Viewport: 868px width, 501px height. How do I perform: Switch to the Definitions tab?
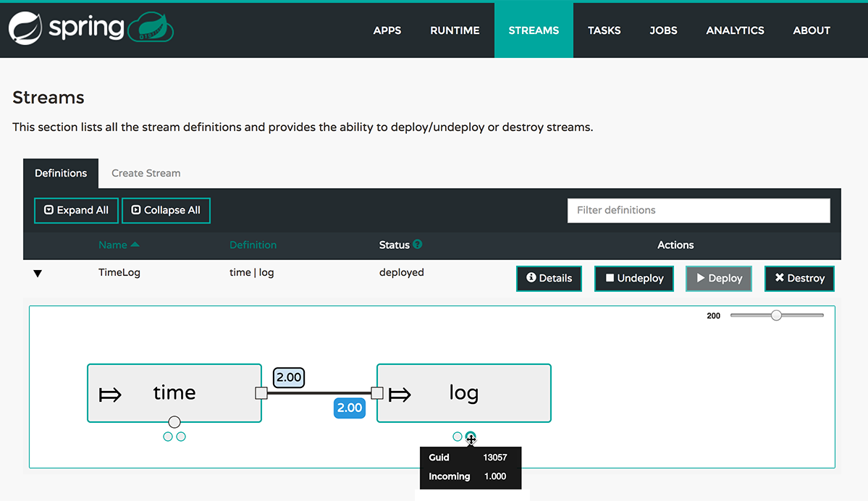coord(61,173)
